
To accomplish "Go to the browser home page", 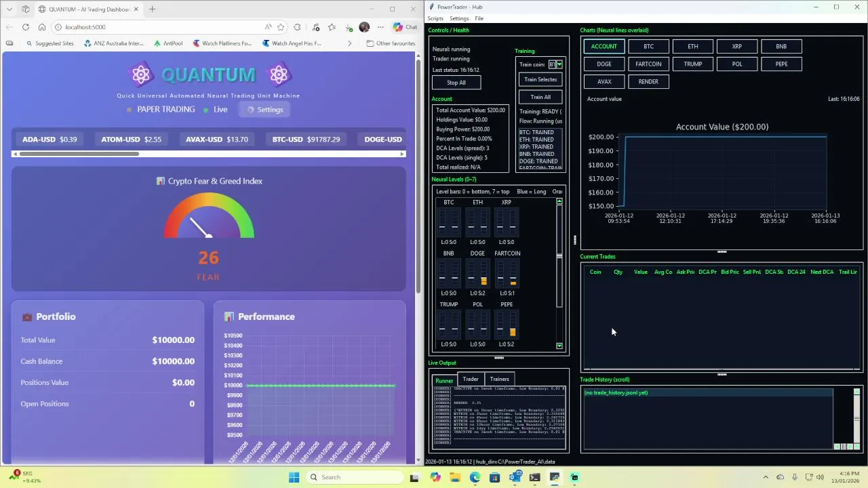I will (41, 27).
